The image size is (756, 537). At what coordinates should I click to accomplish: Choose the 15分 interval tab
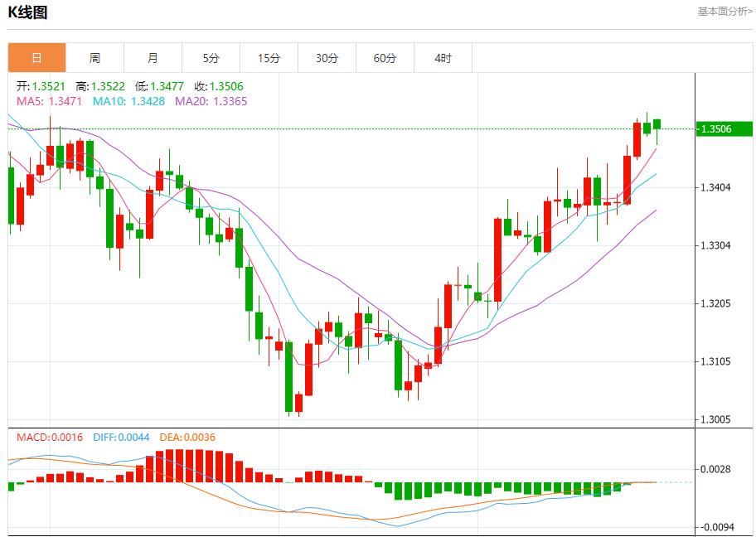[x=269, y=58]
